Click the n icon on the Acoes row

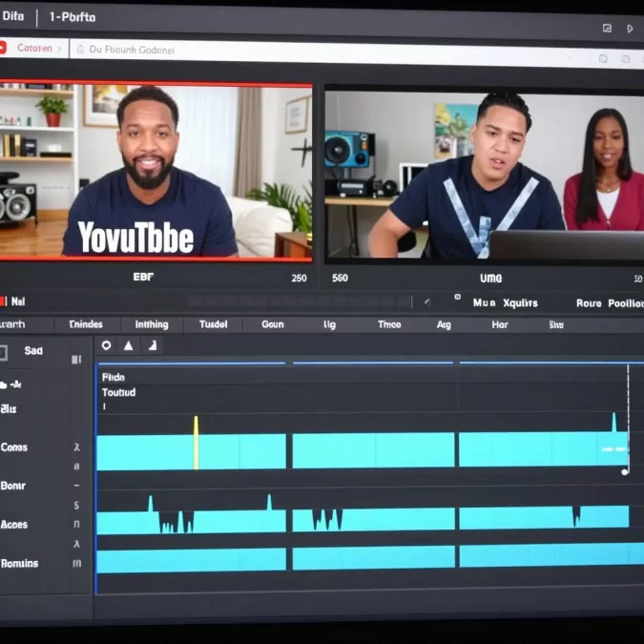(x=76, y=524)
